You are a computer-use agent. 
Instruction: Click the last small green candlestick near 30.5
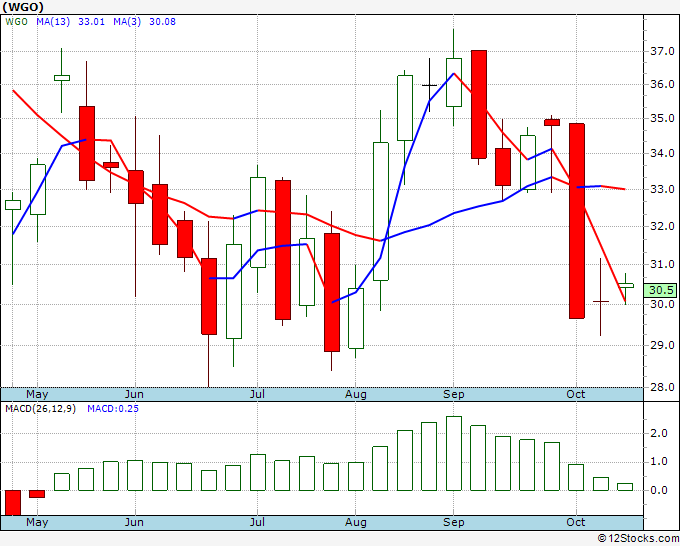point(625,285)
